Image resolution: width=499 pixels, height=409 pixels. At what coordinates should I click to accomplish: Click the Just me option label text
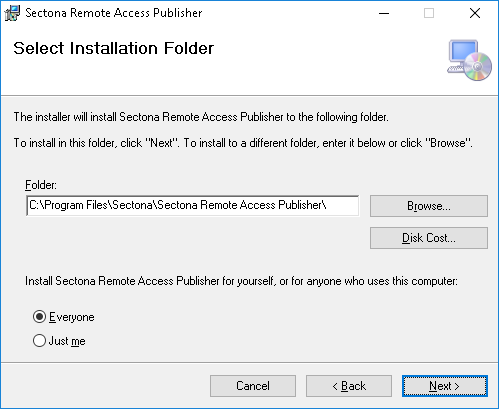click(x=67, y=341)
